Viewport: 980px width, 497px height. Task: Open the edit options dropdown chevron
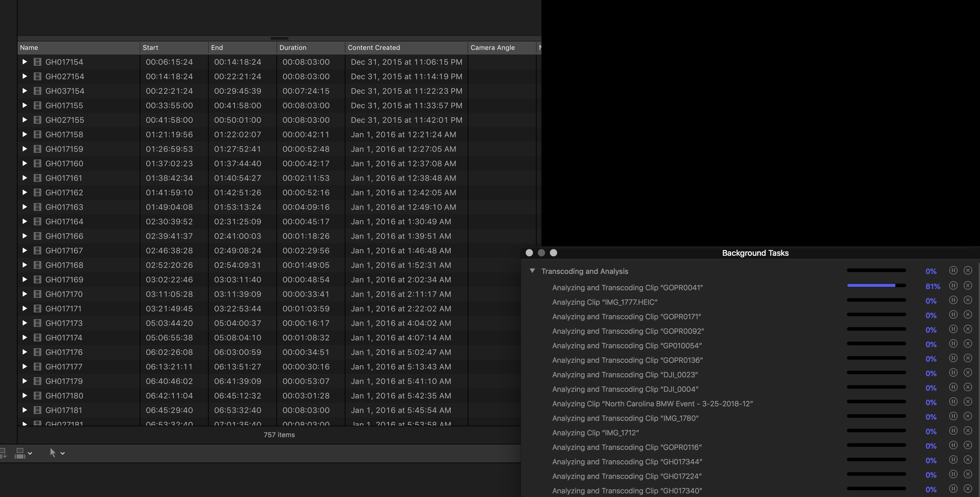(30, 453)
